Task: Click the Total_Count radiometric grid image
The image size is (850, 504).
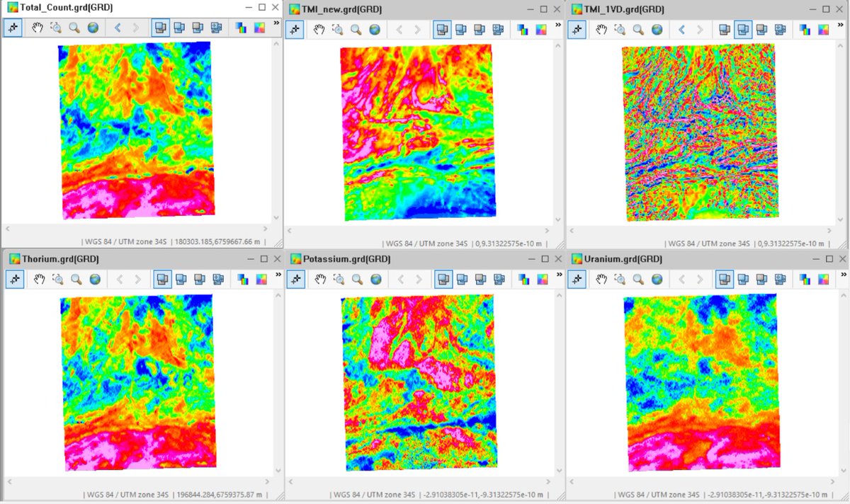Action: [x=135, y=130]
